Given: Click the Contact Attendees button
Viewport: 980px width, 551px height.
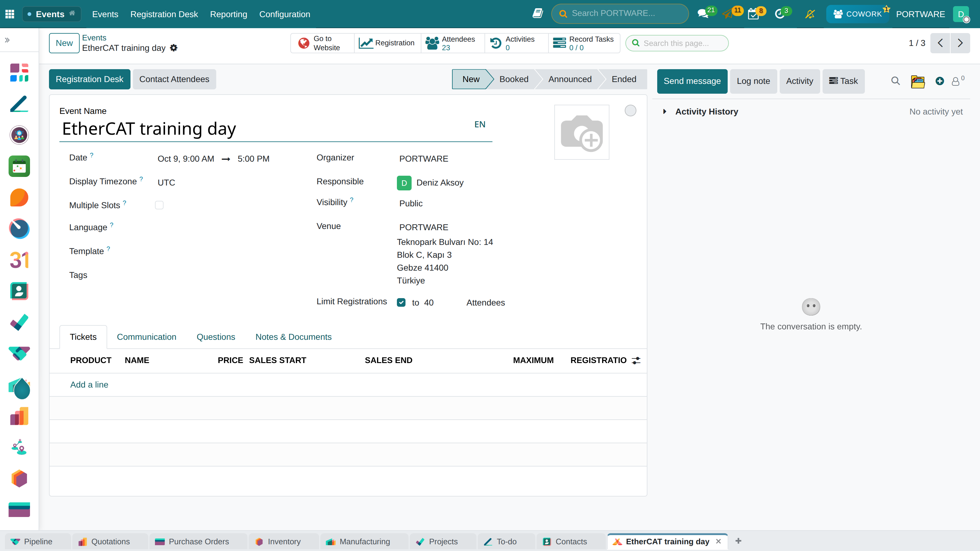Looking at the screenshot, I should point(174,79).
